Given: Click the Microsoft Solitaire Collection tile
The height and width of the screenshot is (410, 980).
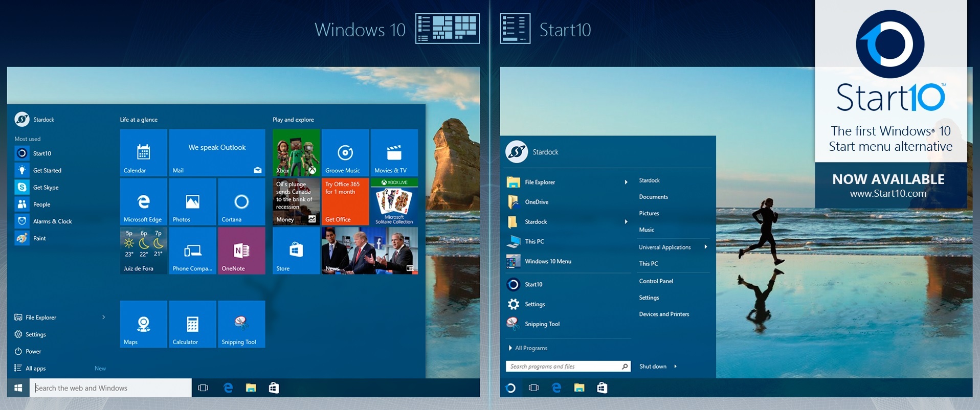Looking at the screenshot, I should click(394, 201).
